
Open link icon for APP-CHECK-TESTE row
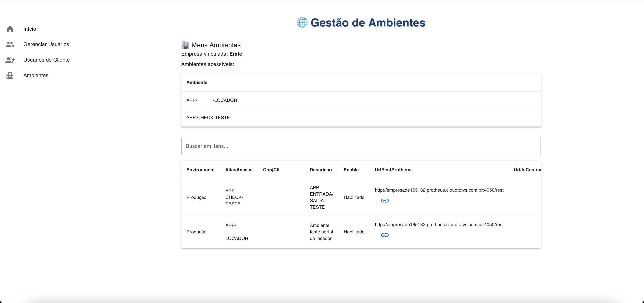pyautogui.click(x=384, y=201)
